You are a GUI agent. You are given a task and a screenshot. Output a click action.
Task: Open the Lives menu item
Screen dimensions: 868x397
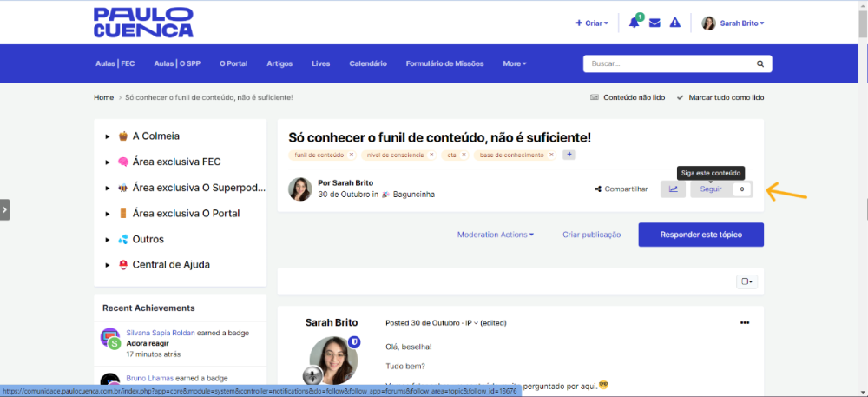321,63
